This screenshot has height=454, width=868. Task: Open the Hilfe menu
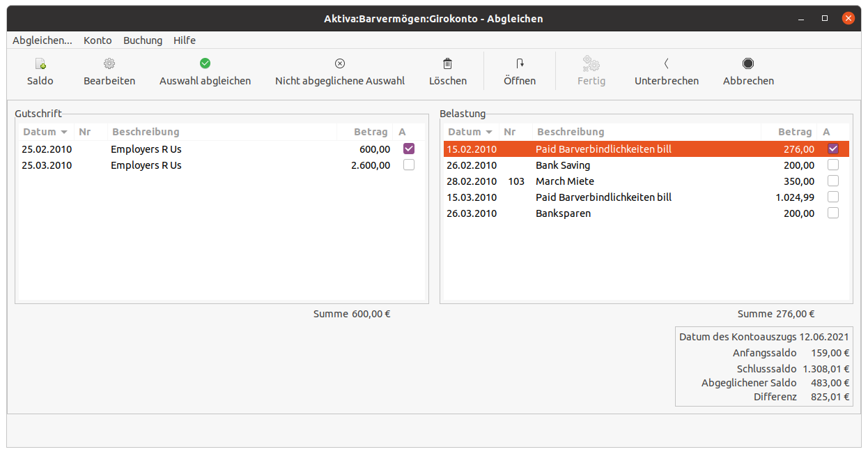pos(185,40)
